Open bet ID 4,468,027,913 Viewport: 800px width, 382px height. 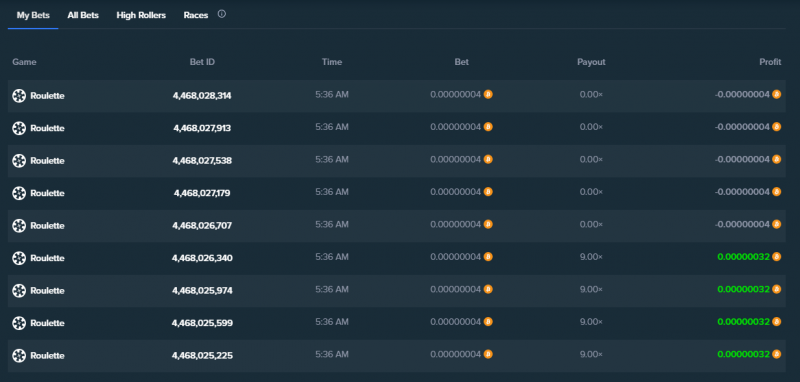[x=202, y=128]
